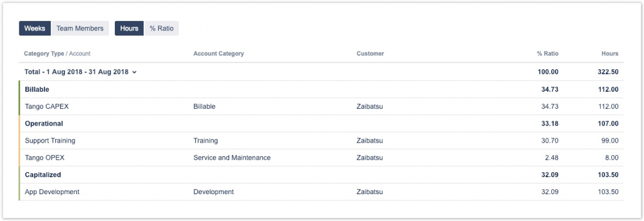644x221 pixels.
Task: Select the Total 1 Aug 2018 row label
Action: coord(76,72)
